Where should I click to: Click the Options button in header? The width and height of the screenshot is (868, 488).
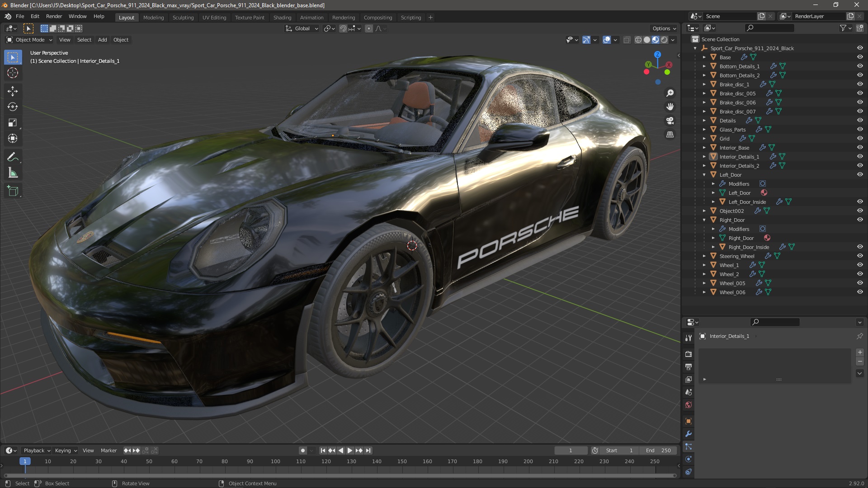point(663,28)
